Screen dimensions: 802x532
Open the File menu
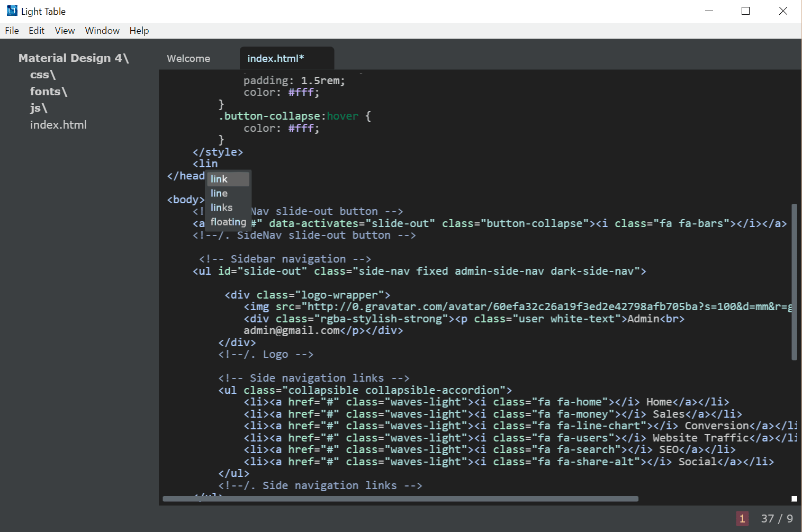(12, 31)
